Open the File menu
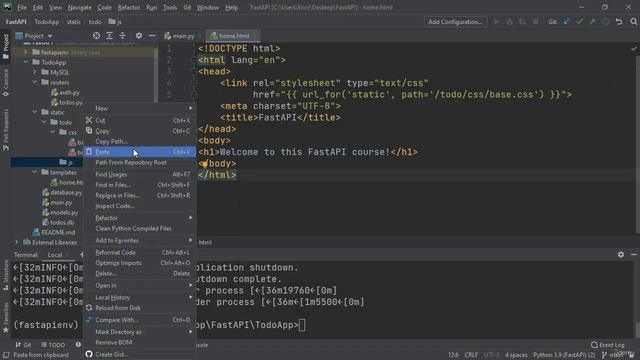 (x=22, y=7)
